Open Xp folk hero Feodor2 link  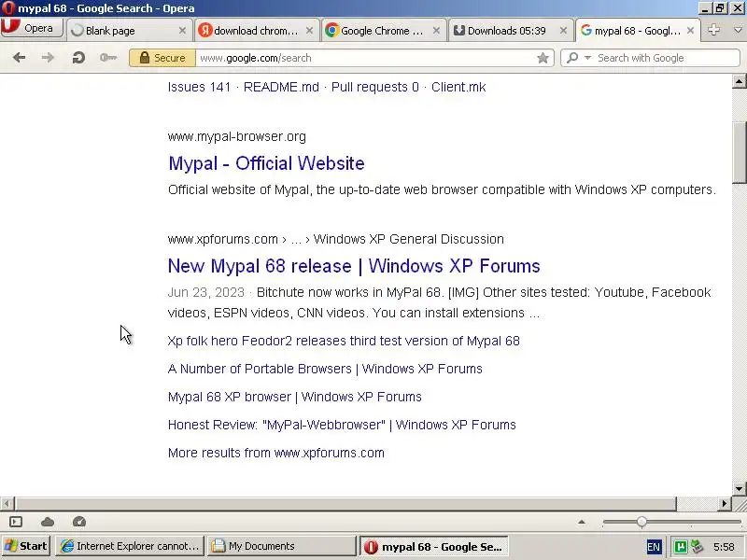tap(344, 341)
